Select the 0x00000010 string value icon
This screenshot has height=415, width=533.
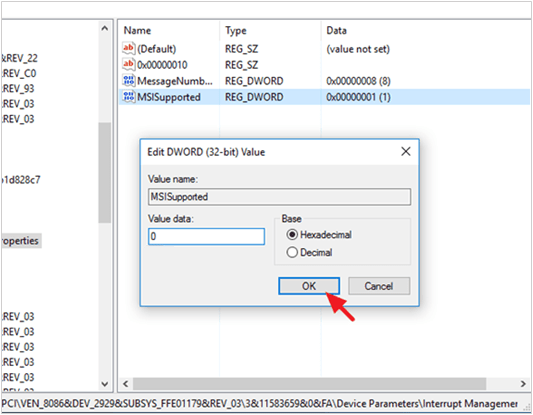click(x=128, y=65)
